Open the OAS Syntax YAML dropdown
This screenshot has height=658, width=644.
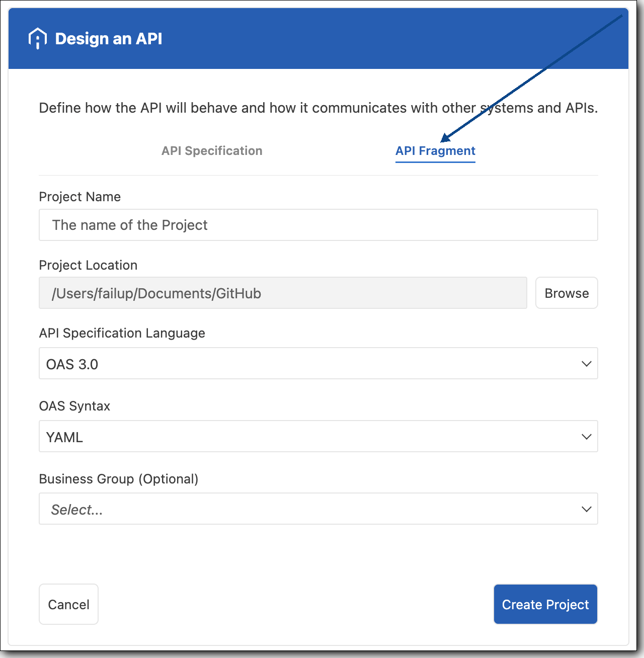coord(318,436)
